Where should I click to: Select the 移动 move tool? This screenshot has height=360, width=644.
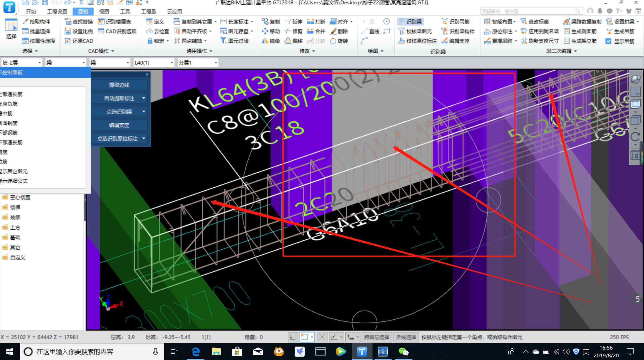coord(271,31)
